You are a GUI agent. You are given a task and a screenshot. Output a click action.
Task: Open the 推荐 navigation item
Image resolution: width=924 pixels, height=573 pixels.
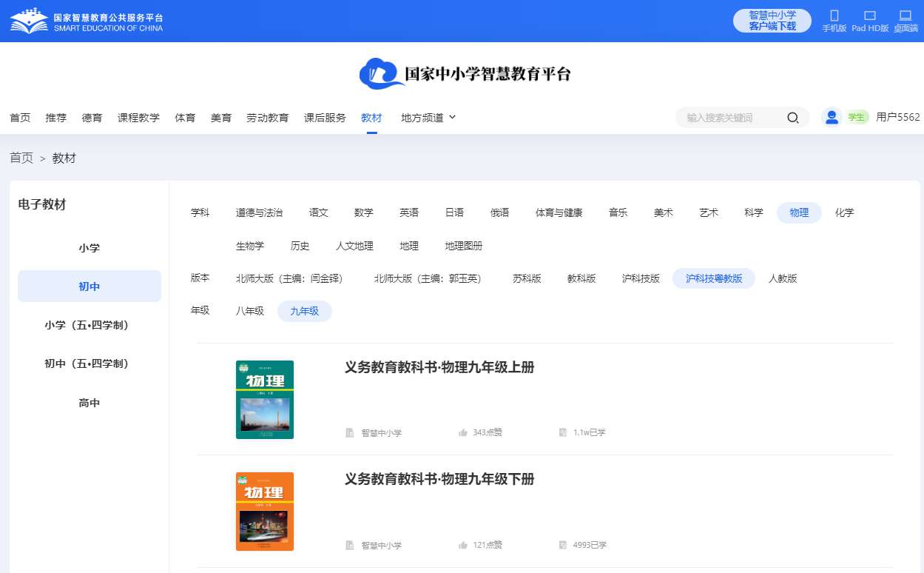click(56, 118)
